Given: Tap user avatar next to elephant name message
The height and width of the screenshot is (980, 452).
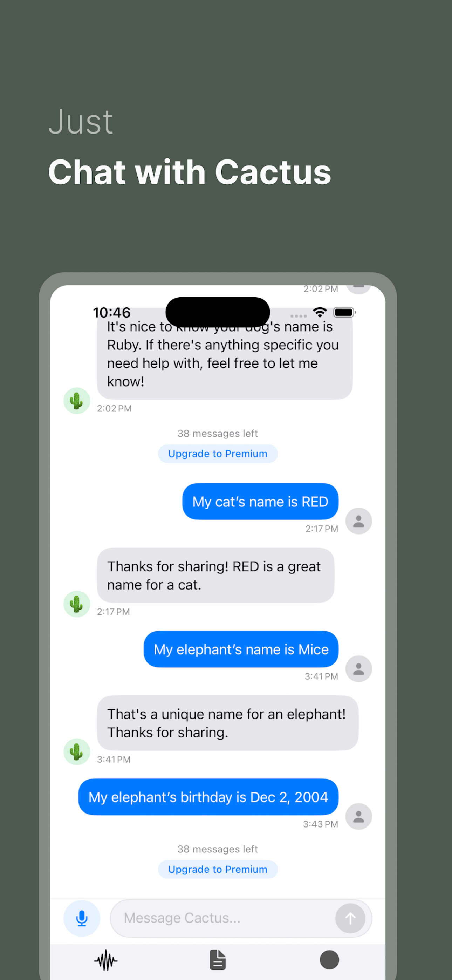Looking at the screenshot, I should pos(358,668).
